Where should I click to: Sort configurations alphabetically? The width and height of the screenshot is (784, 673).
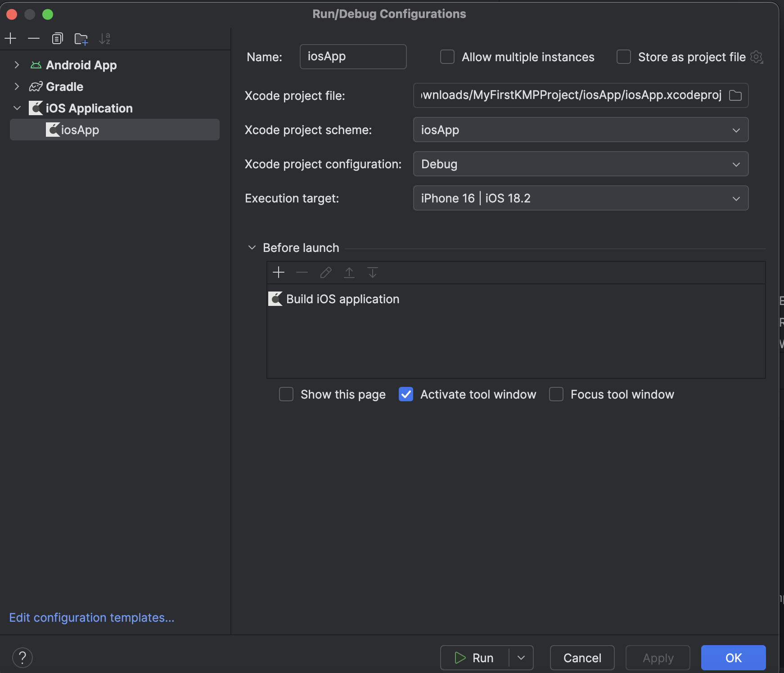104,39
